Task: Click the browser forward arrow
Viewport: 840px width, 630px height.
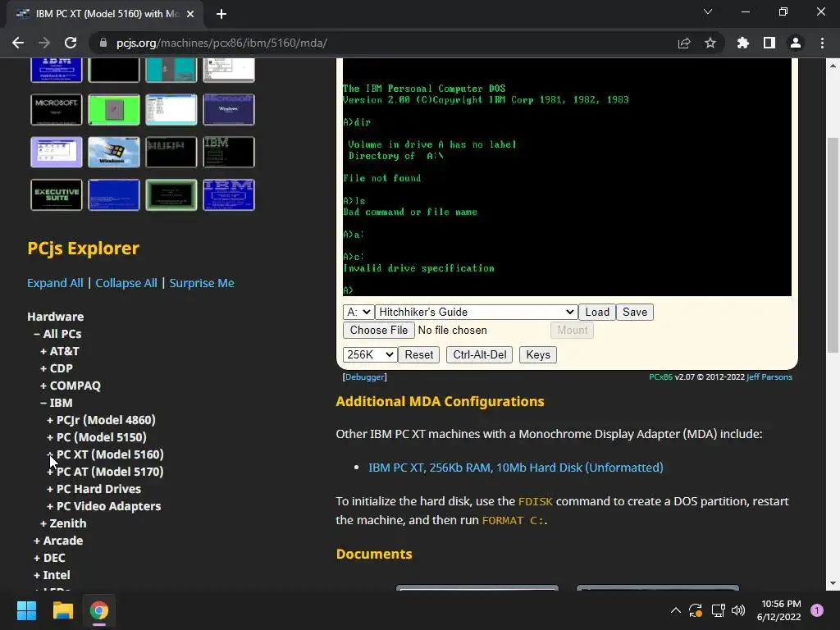Action: click(44, 43)
